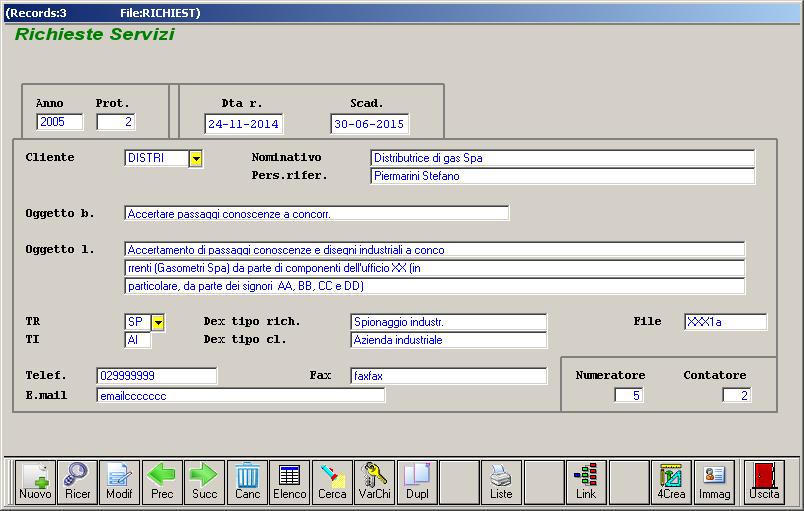The width and height of the screenshot is (804, 511).
Task: Click the Numeratore label
Action: (x=610, y=375)
